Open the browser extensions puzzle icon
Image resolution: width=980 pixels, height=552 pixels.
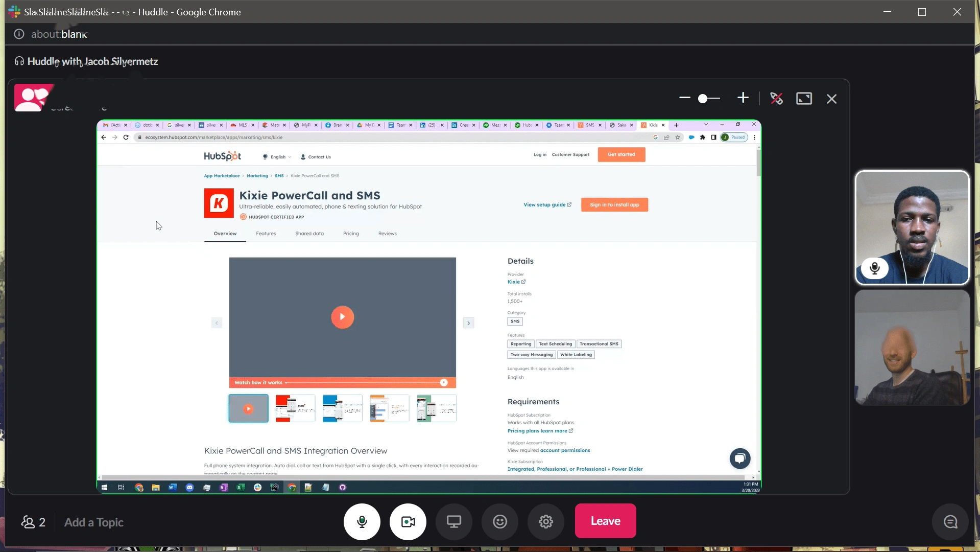coord(703,137)
